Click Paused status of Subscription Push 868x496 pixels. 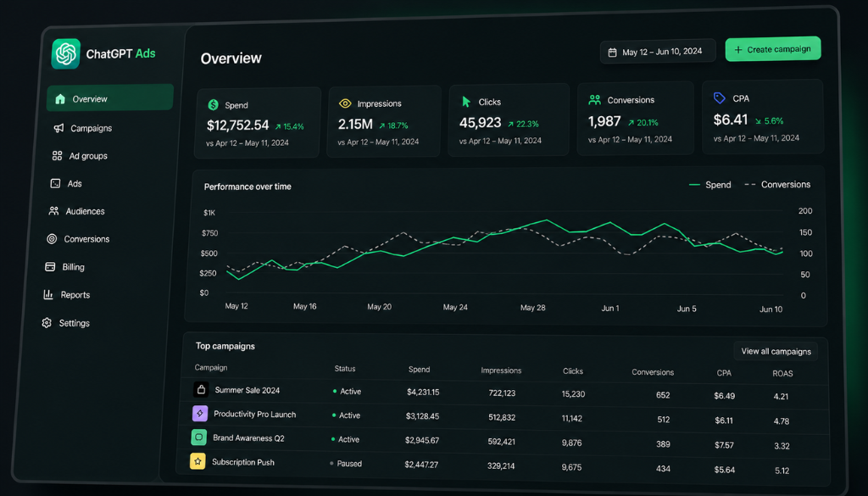click(x=346, y=463)
